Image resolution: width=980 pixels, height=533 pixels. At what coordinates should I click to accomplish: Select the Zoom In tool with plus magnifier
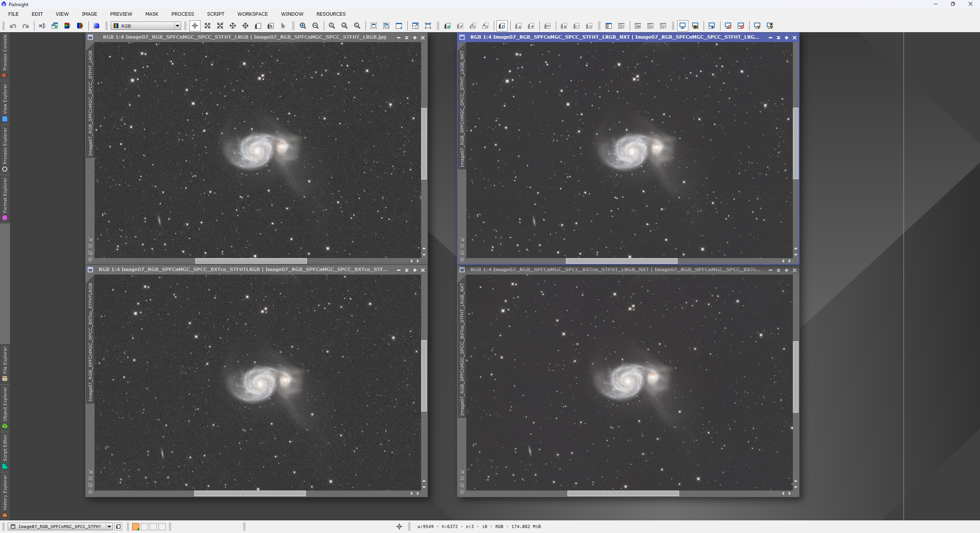point(303,26)
